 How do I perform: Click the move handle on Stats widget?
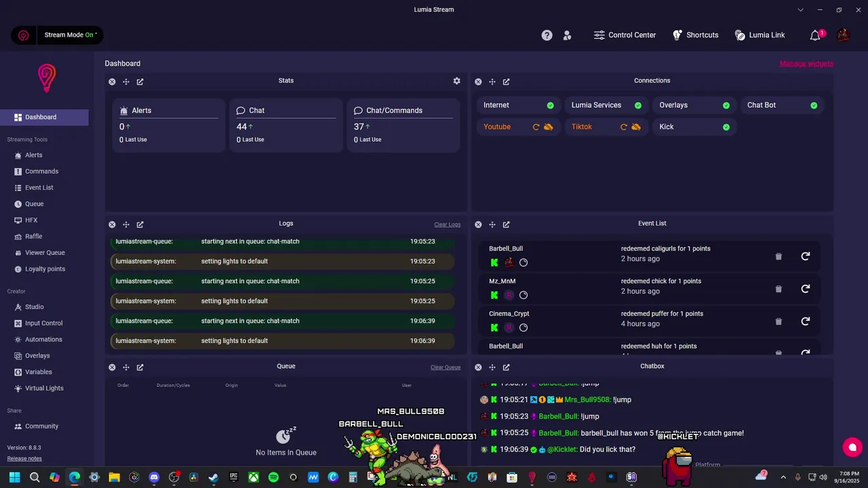pyautogui.click(x=126, y=81)
